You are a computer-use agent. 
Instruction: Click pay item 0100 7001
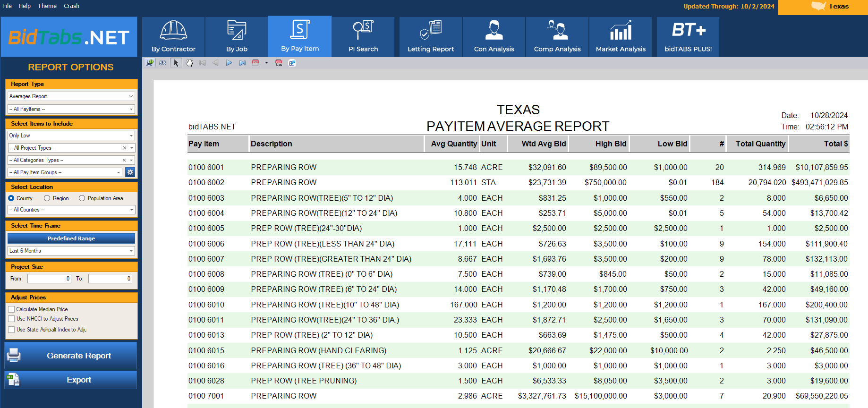[x=206, y=396]
